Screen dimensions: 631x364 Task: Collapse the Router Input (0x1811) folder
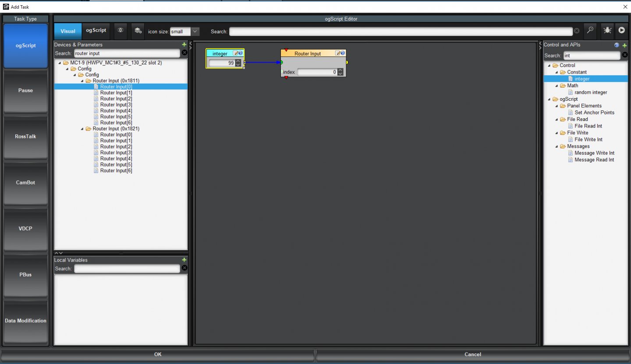pos(82,81)
